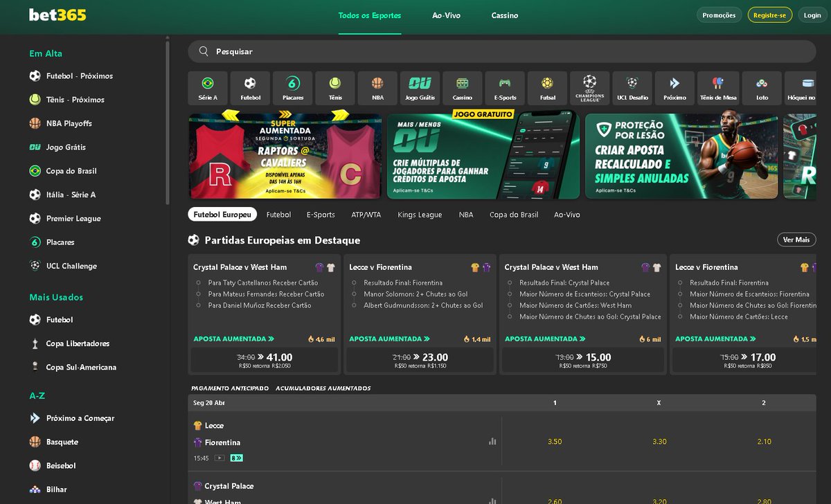
Task: Open the Futsal tile
Action: 547,89
